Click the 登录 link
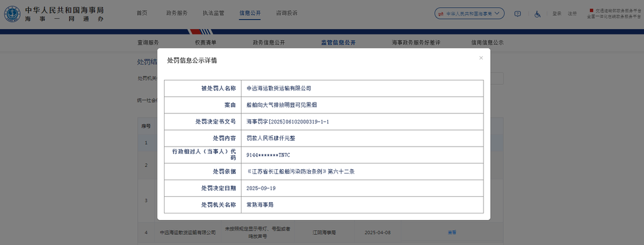The image size is (644, 245). pos(556,13)
